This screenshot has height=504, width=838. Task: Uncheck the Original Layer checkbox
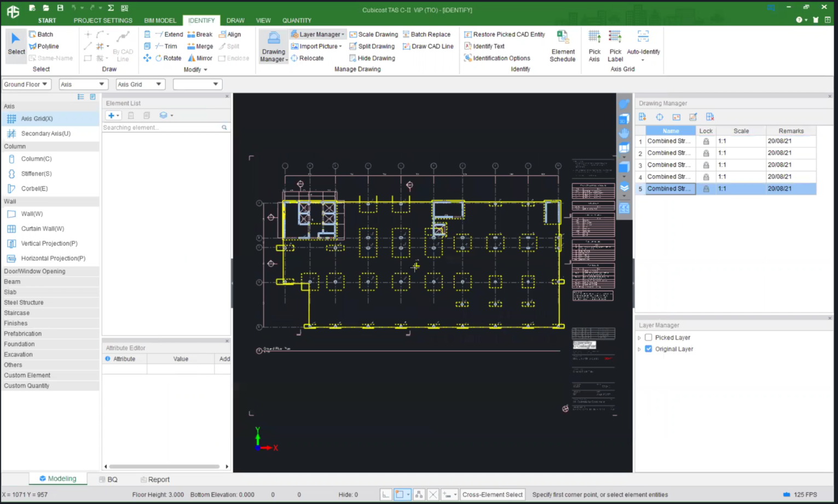coord(649,349)
